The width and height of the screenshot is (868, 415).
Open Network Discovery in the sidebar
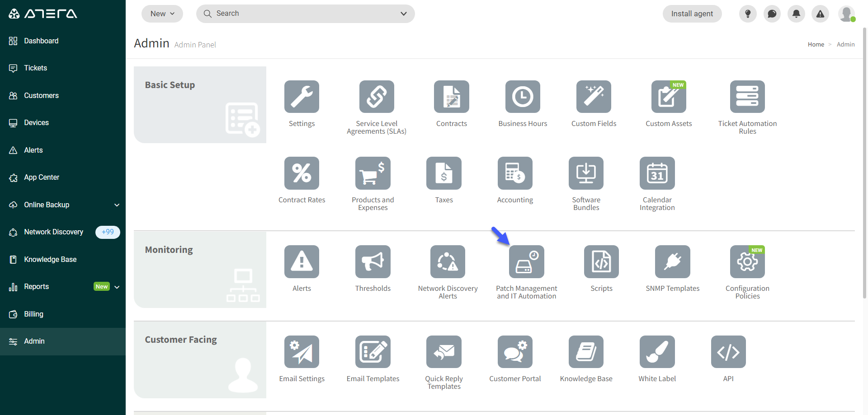pos(53,232)
